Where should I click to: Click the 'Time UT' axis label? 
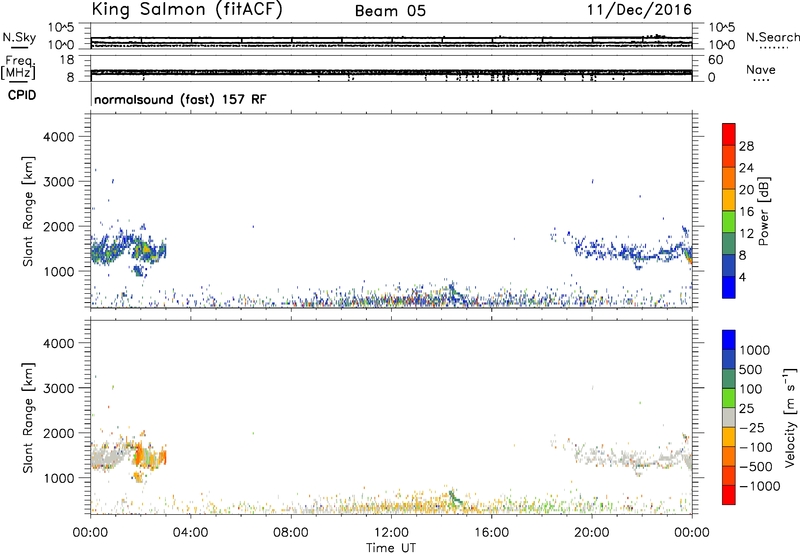pos(391,548)
